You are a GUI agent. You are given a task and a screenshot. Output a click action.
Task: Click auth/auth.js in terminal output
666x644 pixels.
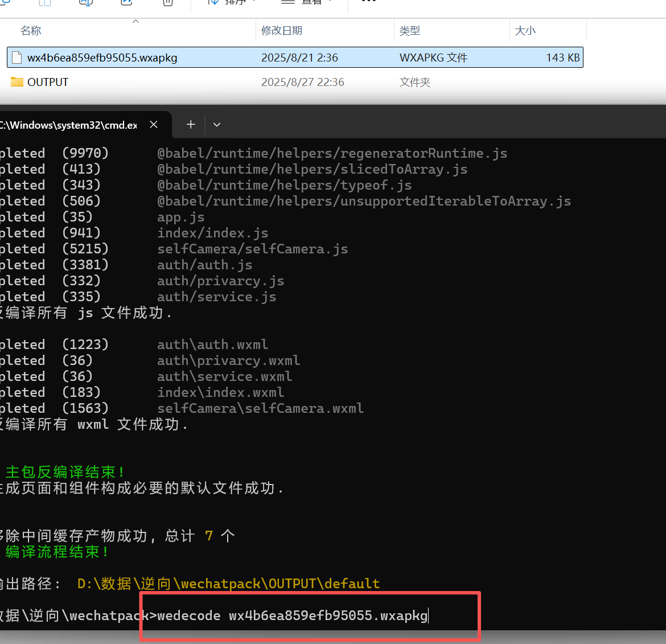click(x=205, y=265)
